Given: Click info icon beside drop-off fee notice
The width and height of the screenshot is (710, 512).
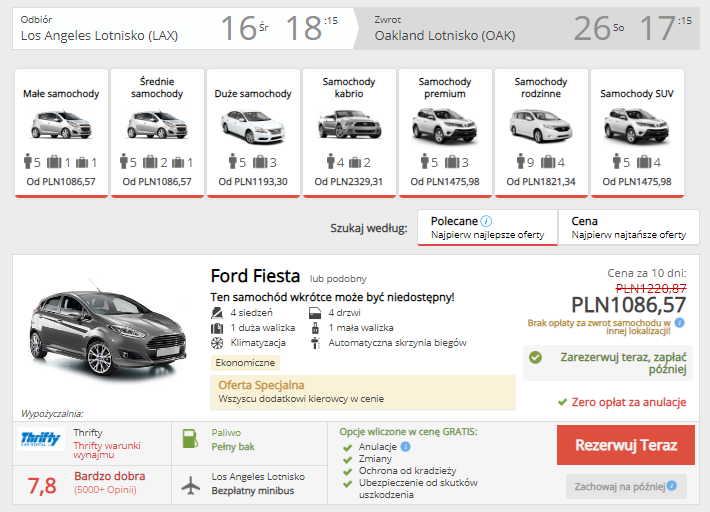Looking at the screenshot, I should 679,323.
